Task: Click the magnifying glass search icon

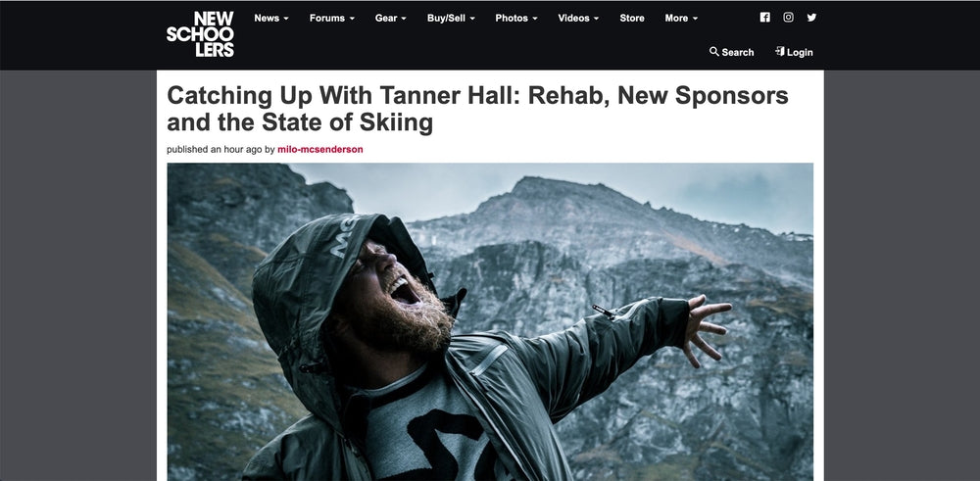Action: tap(713, 52)
